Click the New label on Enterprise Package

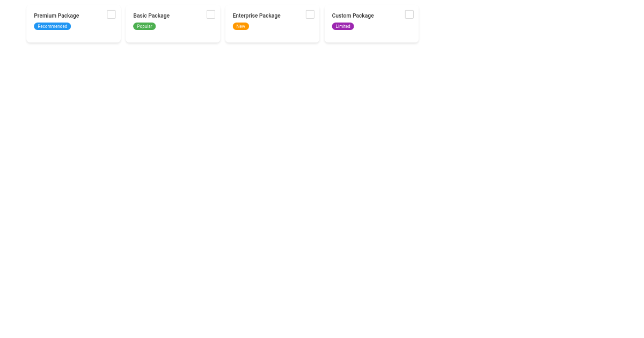coord(240,26)
